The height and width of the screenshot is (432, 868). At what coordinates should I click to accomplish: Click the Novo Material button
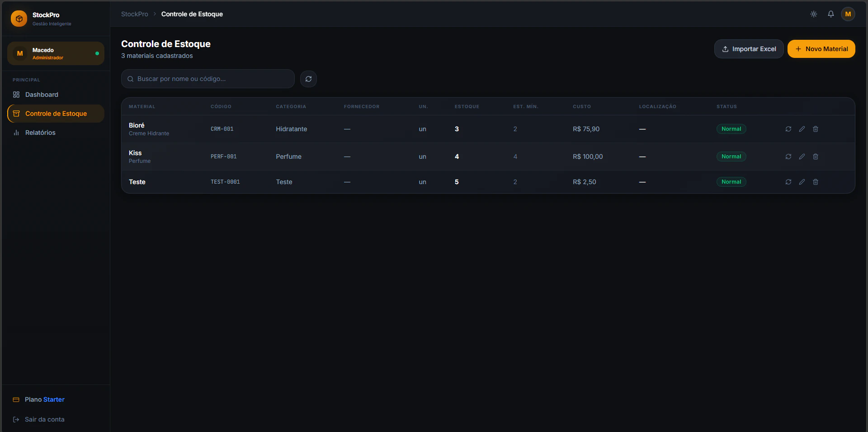tap(821, 49)
